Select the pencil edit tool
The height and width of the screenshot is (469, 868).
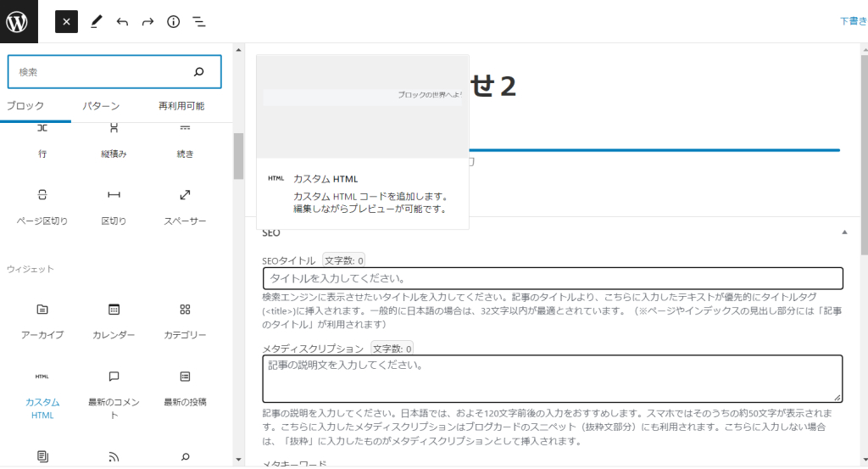pos(96,21)
